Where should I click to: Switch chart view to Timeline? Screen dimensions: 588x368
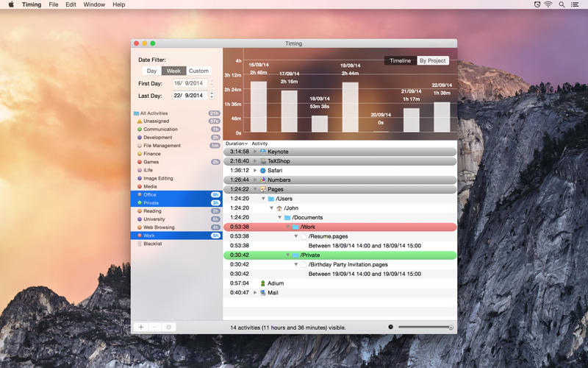coord(400,60)
